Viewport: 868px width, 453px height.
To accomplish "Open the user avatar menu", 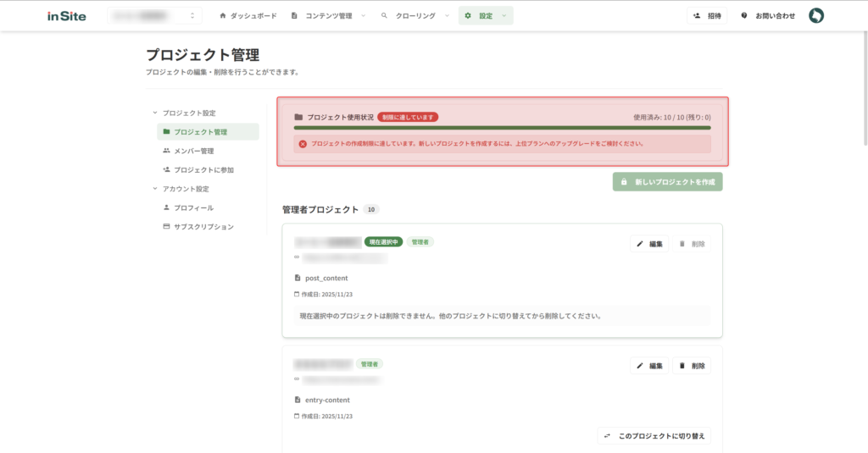I will click(x=815, y=15).
